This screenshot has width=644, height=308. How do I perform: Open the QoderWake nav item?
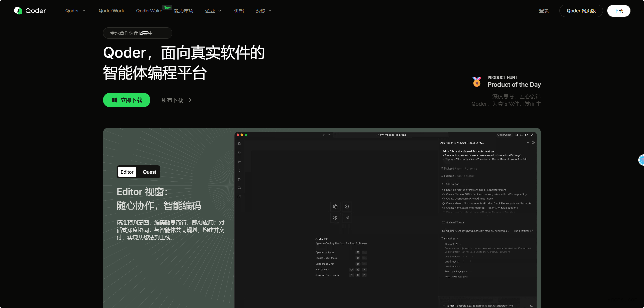149,11
